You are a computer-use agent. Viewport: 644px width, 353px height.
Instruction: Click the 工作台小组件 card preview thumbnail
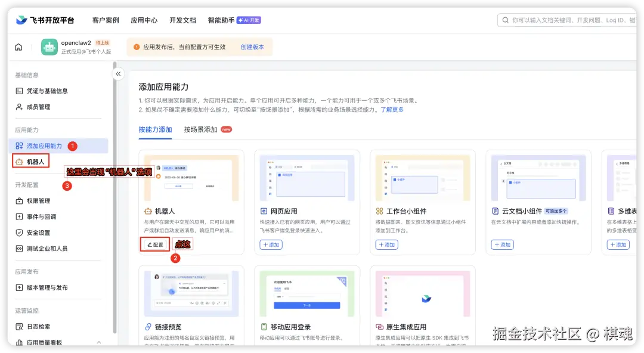[423, 178]
